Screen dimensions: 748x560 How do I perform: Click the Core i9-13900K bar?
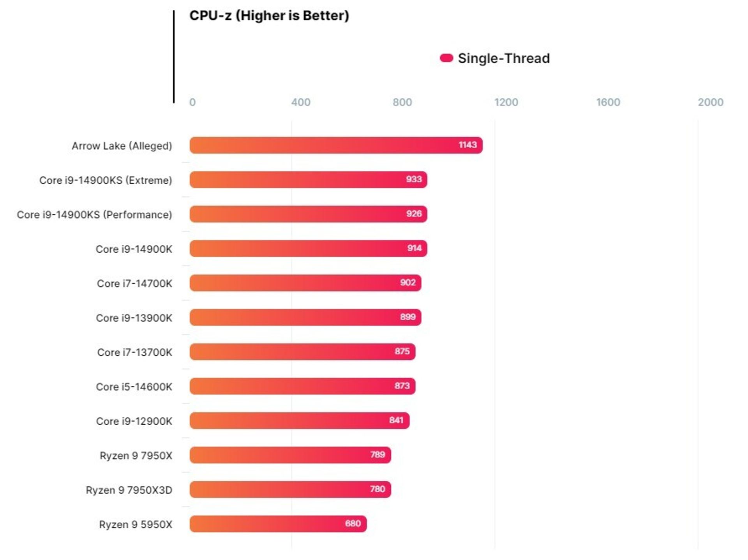[x=305, y=317]
